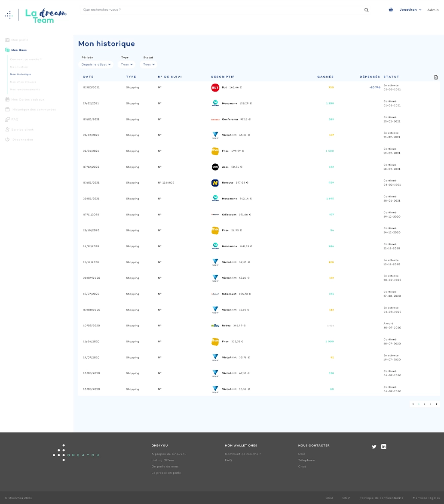Expand the Jonathan user menu

[410, 9]
